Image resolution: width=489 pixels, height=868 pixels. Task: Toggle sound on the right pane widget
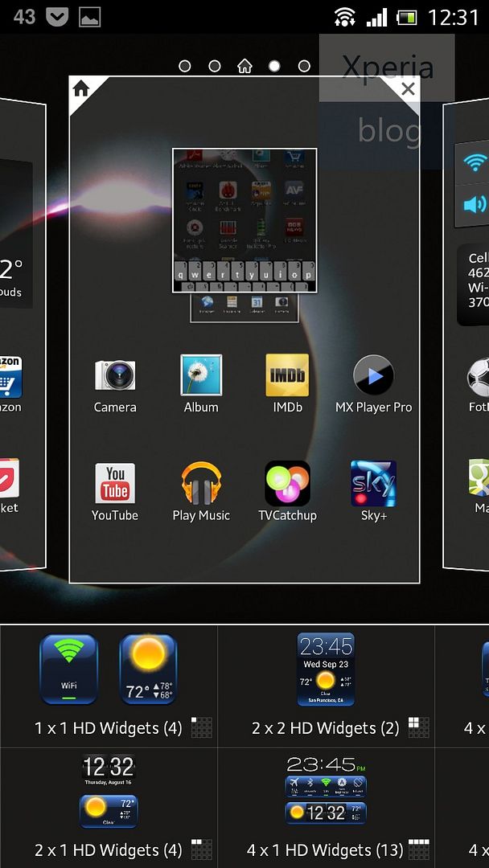tap(474, 205)
